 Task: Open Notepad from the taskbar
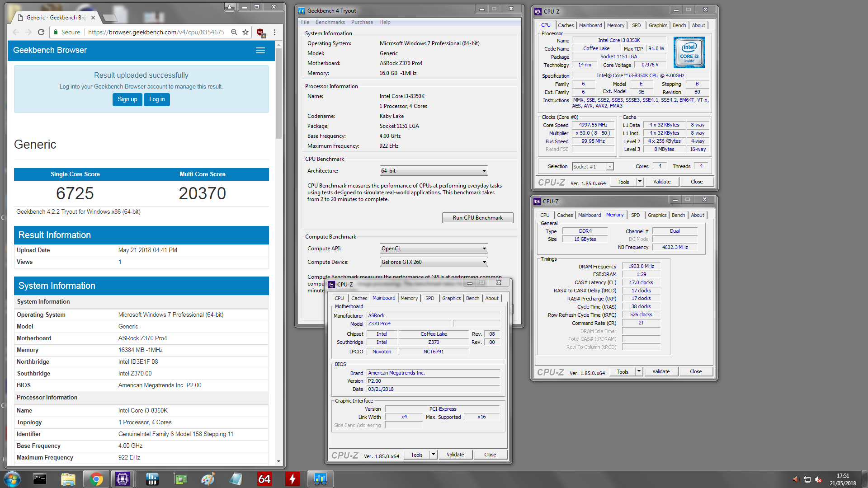tap(236, 479)
